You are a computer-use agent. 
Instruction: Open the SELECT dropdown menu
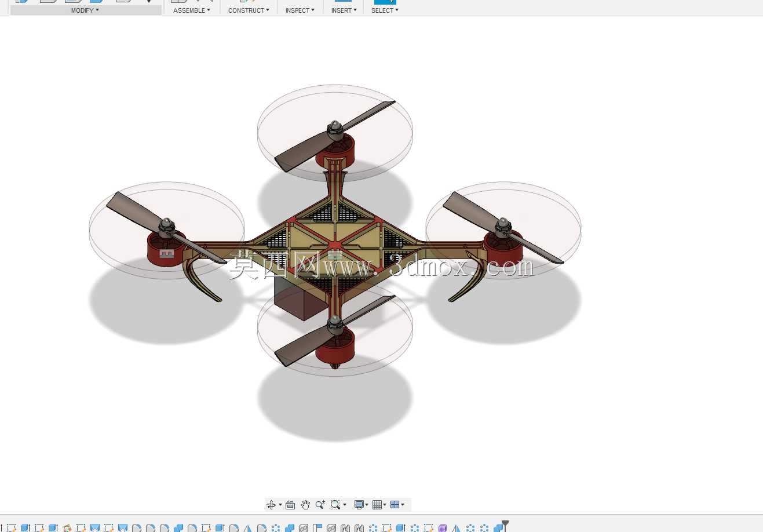385,10
